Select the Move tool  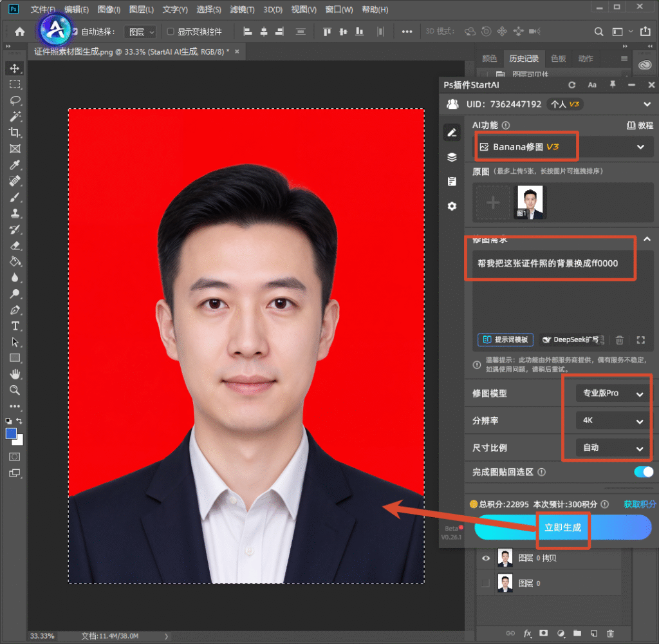click(15, 68)
